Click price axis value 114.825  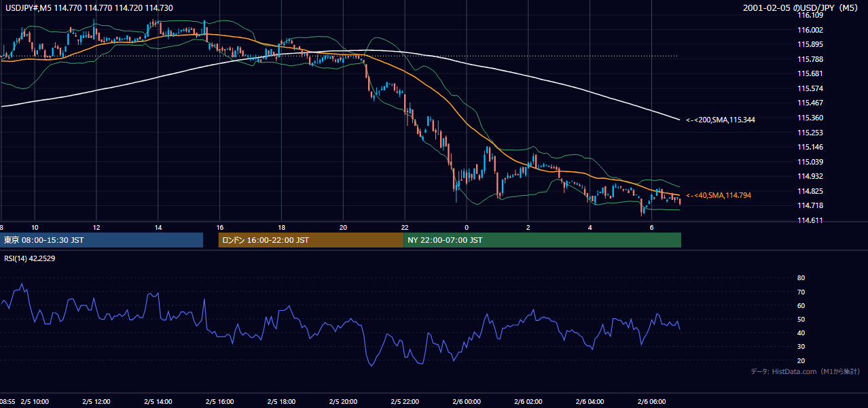[x=812, y=191]
